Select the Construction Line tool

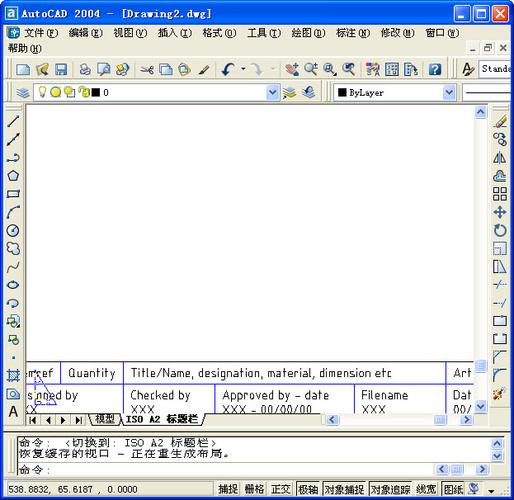[13, 139]
